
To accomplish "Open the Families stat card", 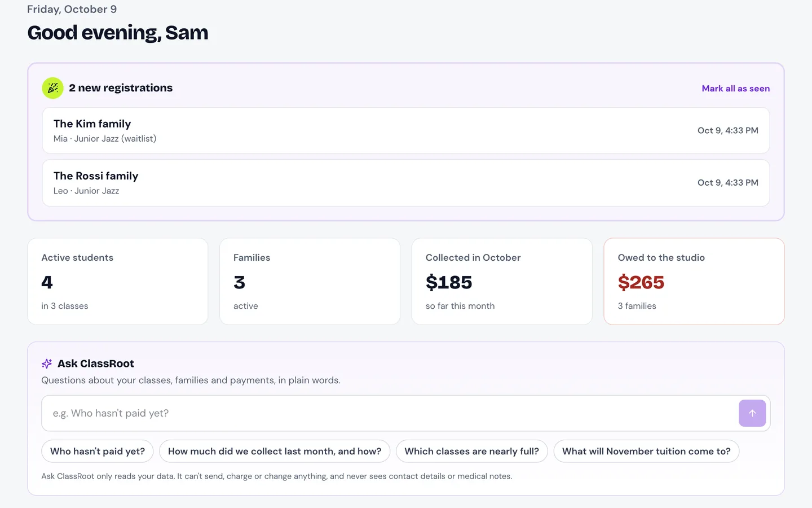I will click(310, 281).
